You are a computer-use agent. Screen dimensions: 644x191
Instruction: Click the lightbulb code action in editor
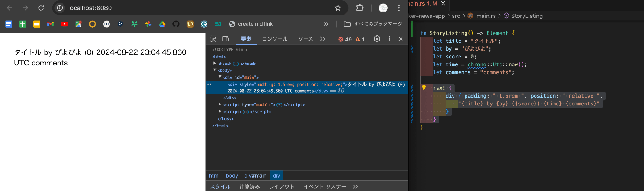tap(425, 87)
